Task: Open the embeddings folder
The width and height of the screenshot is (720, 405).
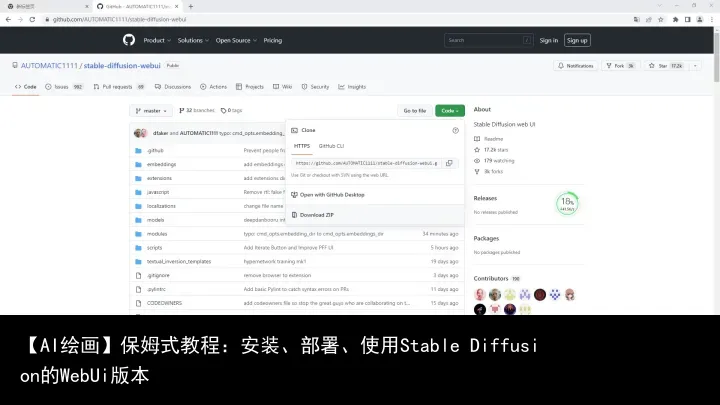Action: [161, 164]
